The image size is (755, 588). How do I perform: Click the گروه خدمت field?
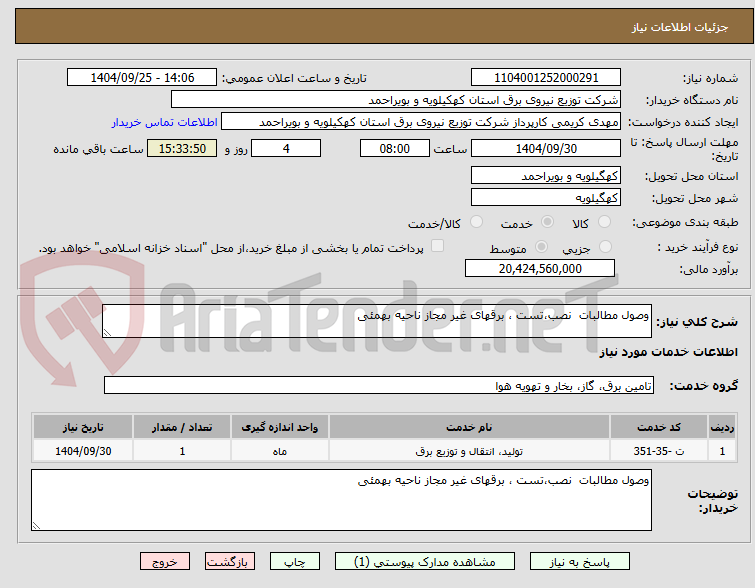[x=379, y=385]
